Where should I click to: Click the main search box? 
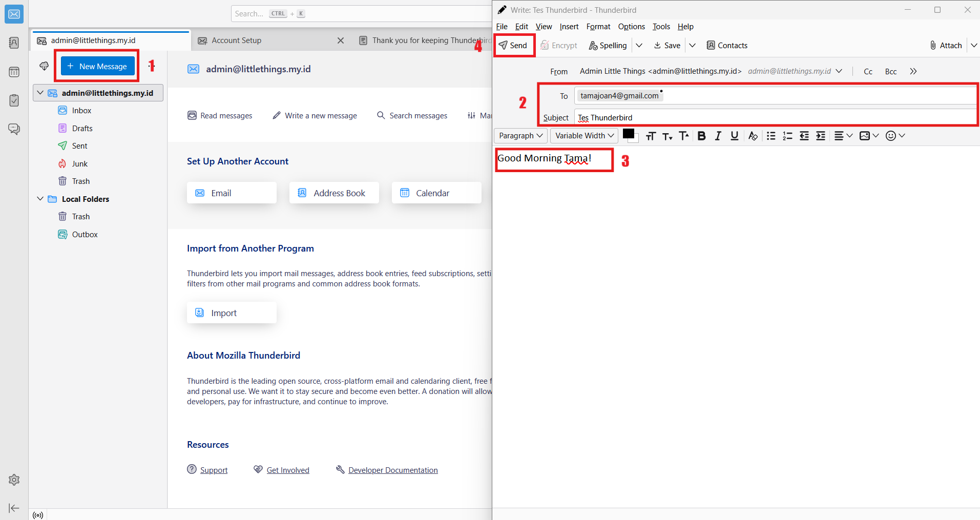pos(361,14)
